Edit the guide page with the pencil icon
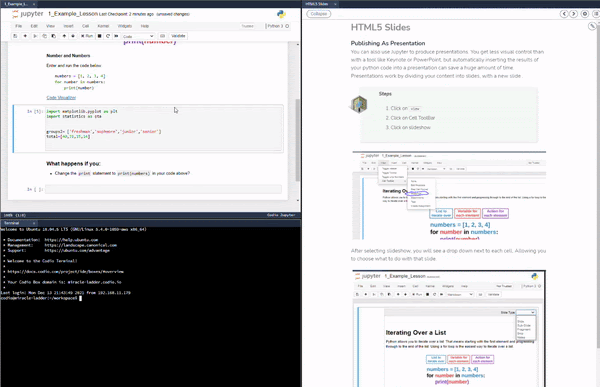600x387 pixels. click(x=592, y=26)
